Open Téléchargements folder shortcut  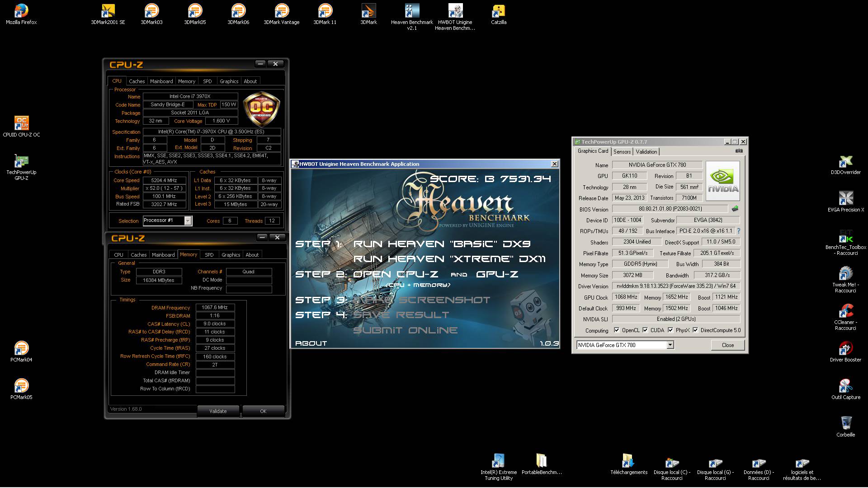click(x=629, y=464)
